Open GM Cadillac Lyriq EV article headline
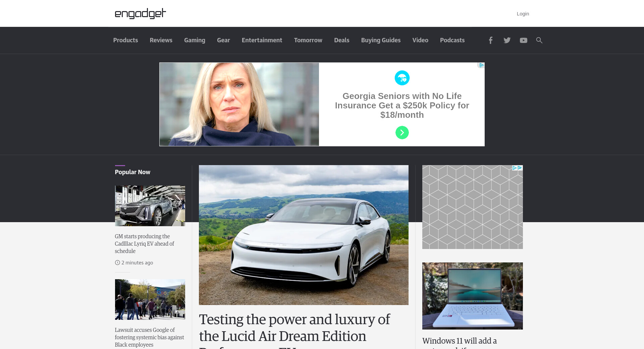Image resolution: width=644 pixels, height=349 pixels. 145,244
